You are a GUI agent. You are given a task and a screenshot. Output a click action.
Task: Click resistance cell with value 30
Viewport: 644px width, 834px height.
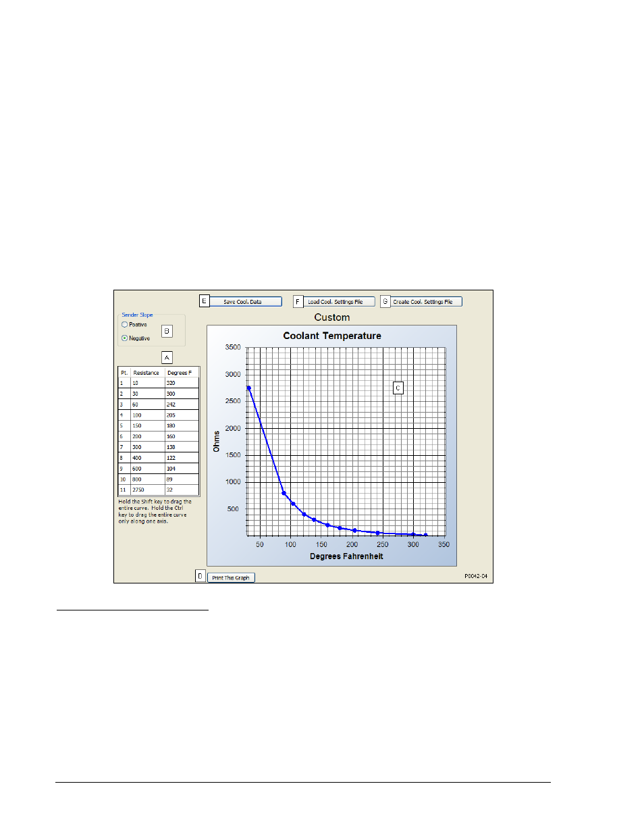147,394
